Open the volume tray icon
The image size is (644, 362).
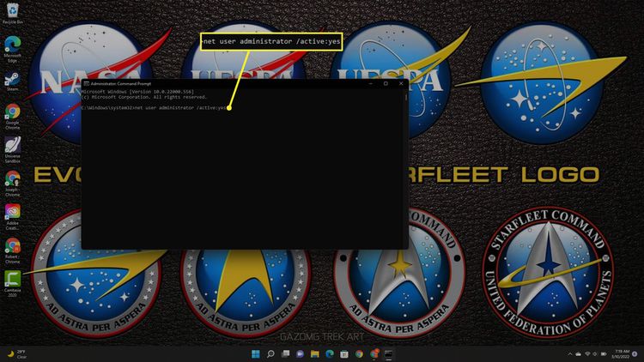click(595, 353)
